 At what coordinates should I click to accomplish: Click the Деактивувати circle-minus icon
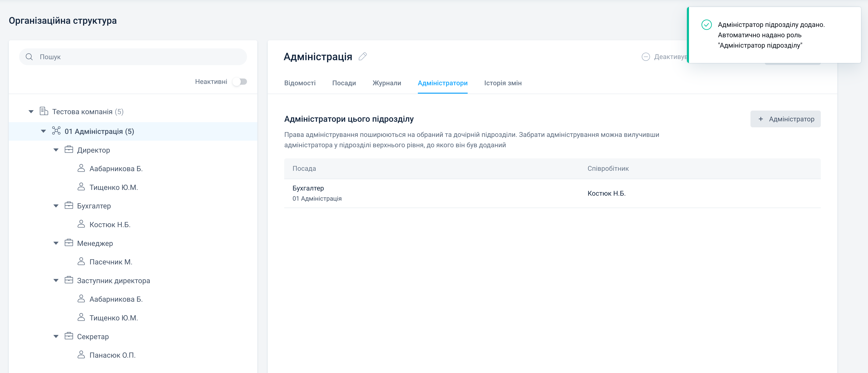[x=646, y=57]
